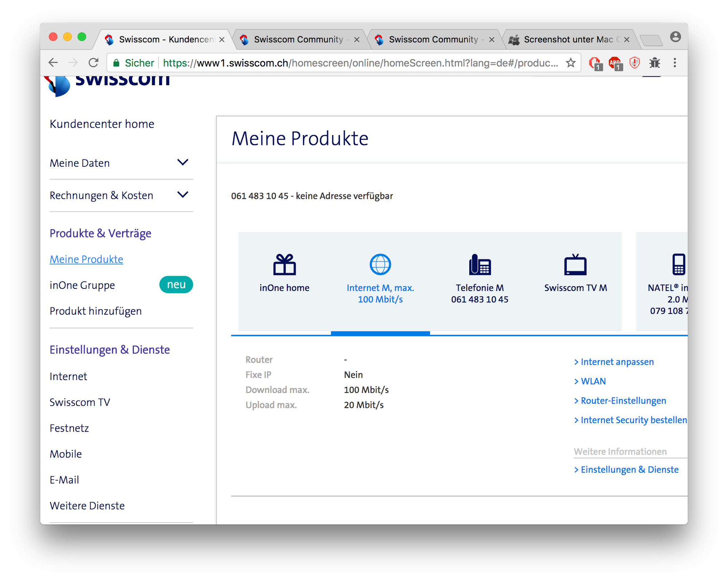Image resolution: width=728 pixels, height=582 pixels.
Task: Open Internet under Einstellungen & Dienste
Action: click(68, 376)
